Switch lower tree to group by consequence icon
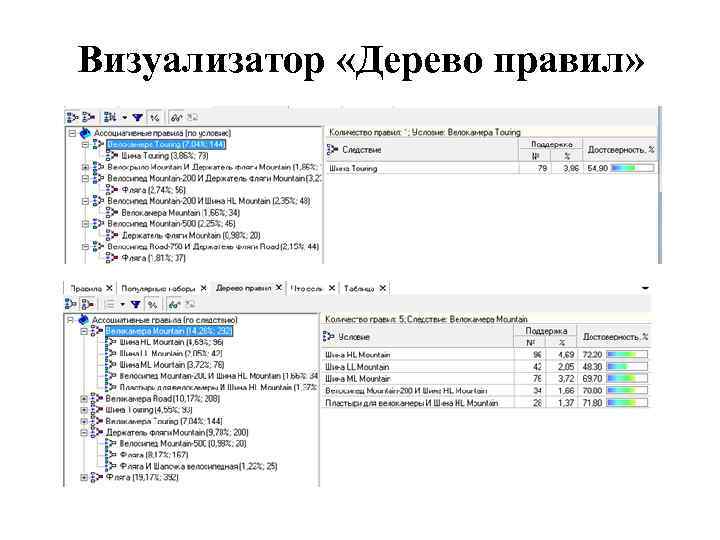The height and width of the screenshot is (540, 720). 87,304
